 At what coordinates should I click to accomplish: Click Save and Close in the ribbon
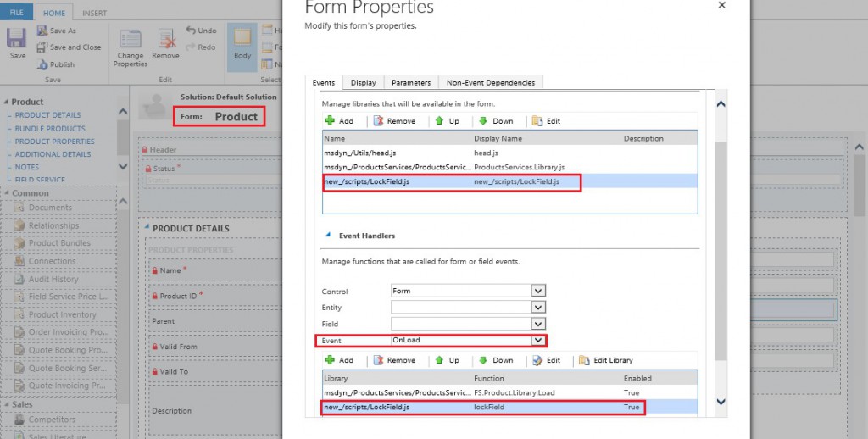coord(70,47)
